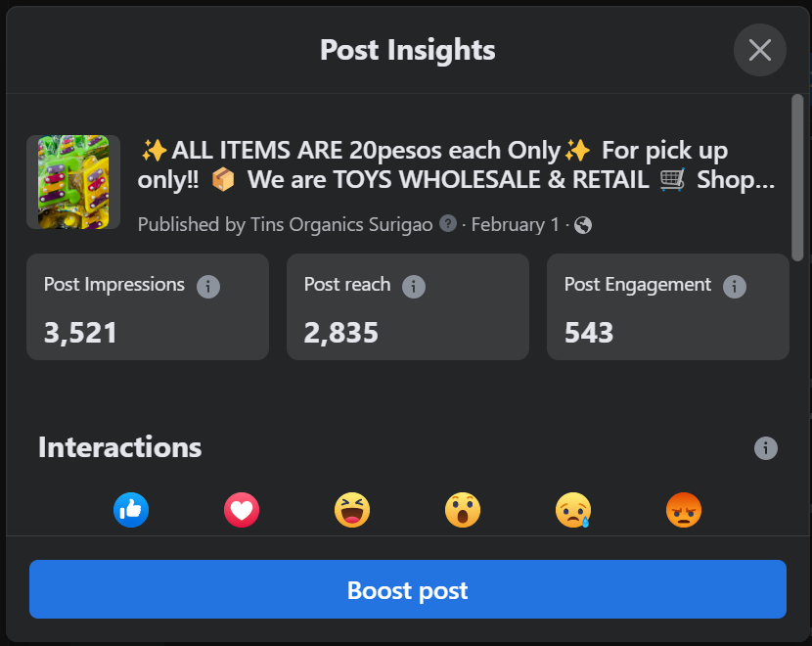Click the February 1 post date
The width and height of the screenshot is (812, 646).
click(515, 225)
